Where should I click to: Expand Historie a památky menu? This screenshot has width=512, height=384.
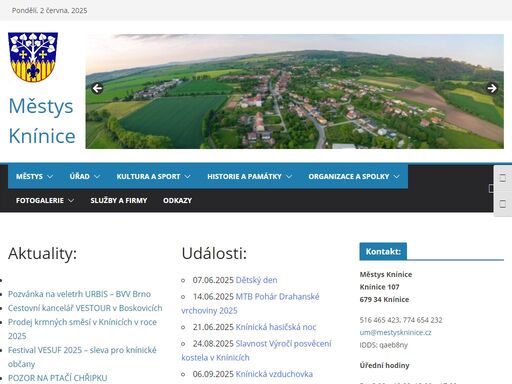point(249,176)
